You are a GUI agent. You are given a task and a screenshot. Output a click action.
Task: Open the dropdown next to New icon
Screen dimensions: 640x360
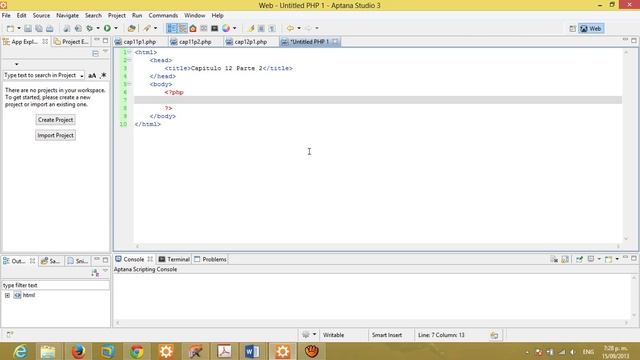point(19,28)
